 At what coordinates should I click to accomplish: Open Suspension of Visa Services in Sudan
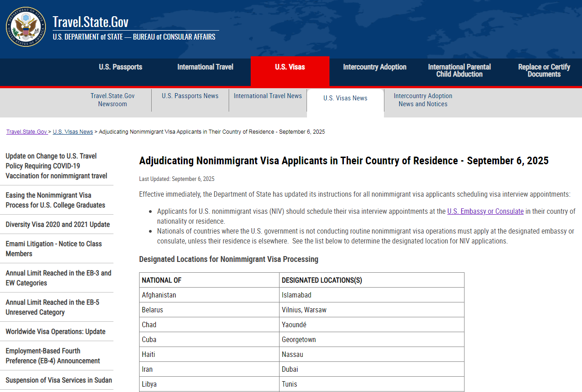(x=59, y=380)
